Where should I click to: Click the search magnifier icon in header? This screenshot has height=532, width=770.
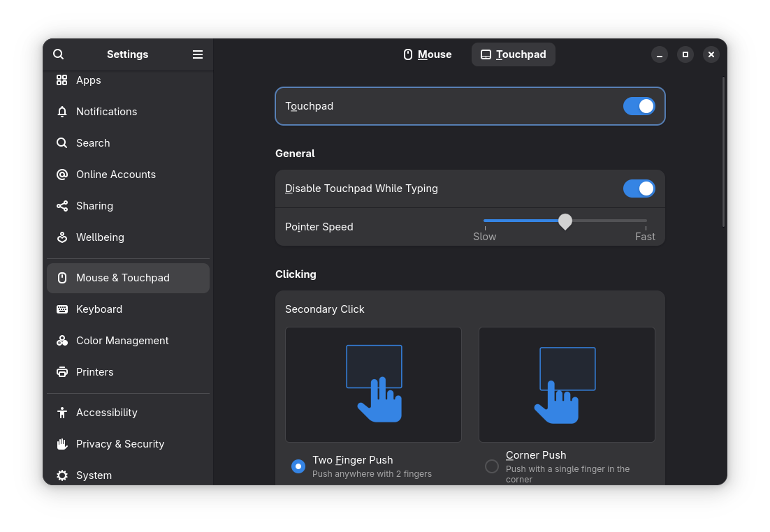tap(59, 54)
